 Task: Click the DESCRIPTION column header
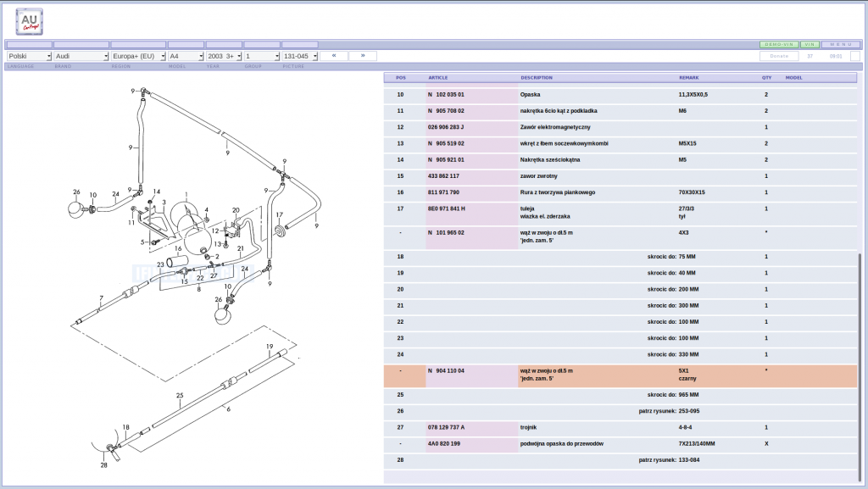537,78
